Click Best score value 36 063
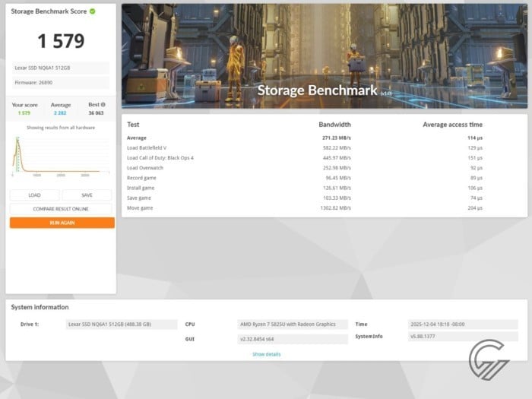Viewport: 532px width, 399px height. pos(96,113)
